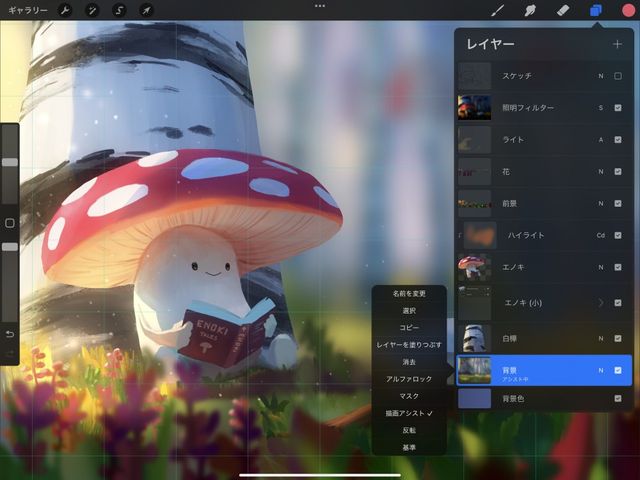Select the 前景 layer name

[x=509, y=203]
